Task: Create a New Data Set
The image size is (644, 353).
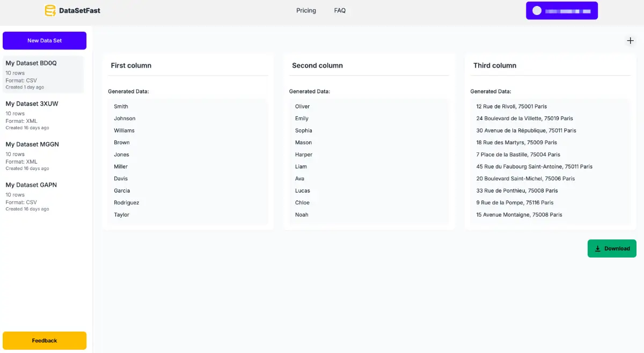Action: [x=45, y=41]
